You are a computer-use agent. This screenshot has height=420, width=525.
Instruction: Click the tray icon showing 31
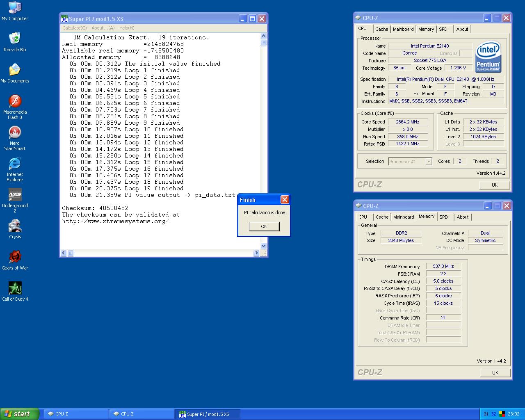coord(486,414)
